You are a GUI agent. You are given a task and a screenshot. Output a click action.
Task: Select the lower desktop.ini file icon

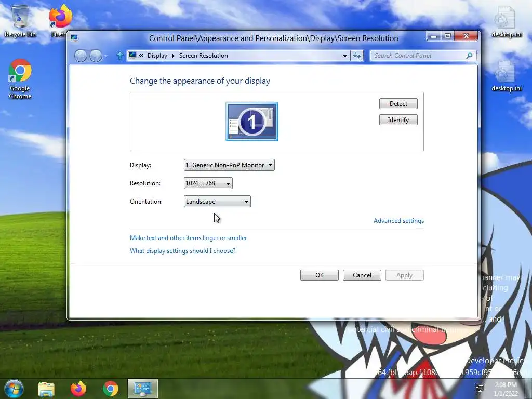click(506, 76)
